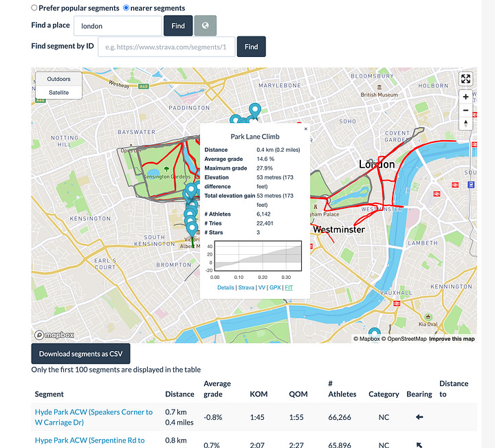Open VV link in segment popup
Screen dimensions: 495x448
click(x=262, y=287)
